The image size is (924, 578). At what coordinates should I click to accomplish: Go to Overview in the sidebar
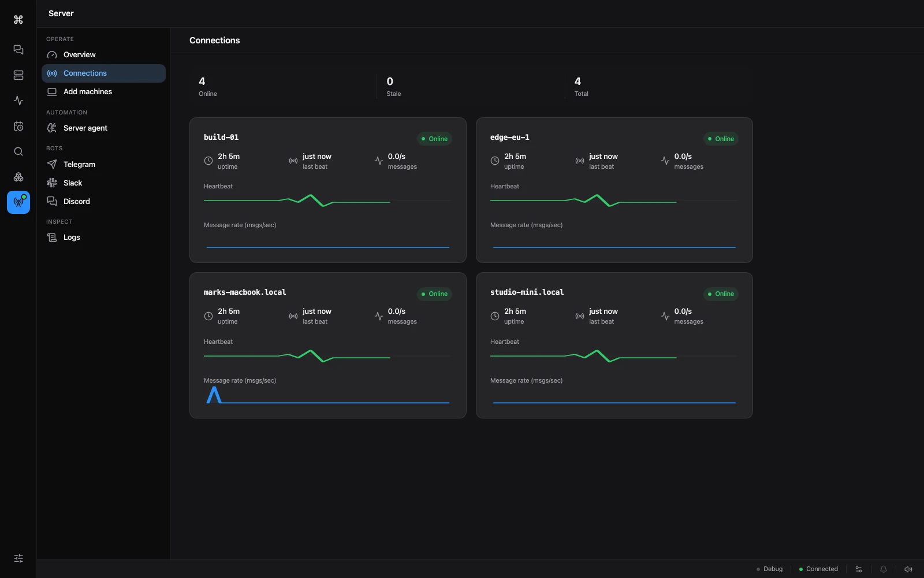tap(103, 55)
